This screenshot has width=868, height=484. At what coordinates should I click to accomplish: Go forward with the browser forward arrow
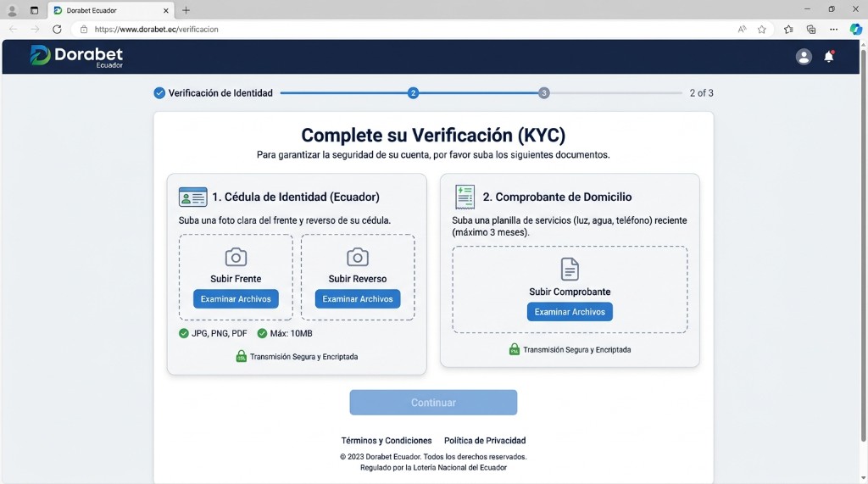coord(35,30)
